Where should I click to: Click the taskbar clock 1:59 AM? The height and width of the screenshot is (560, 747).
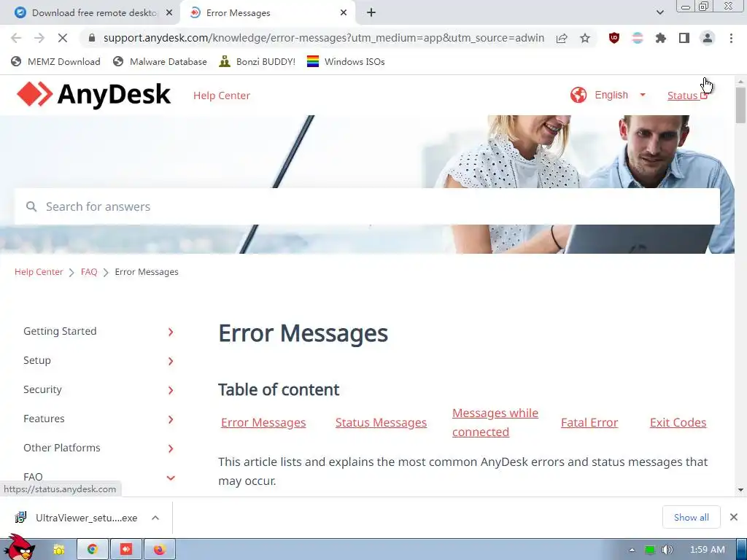[x=707, y=550]
